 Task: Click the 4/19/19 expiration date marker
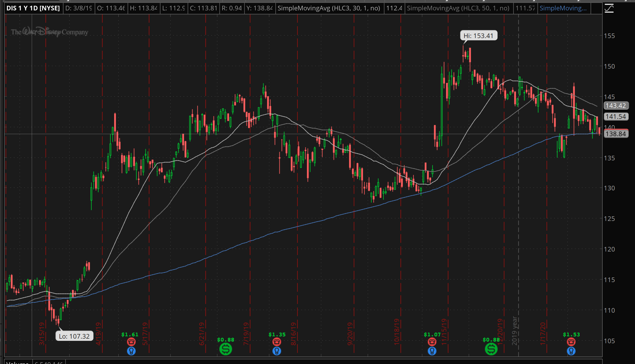(98, 334)
